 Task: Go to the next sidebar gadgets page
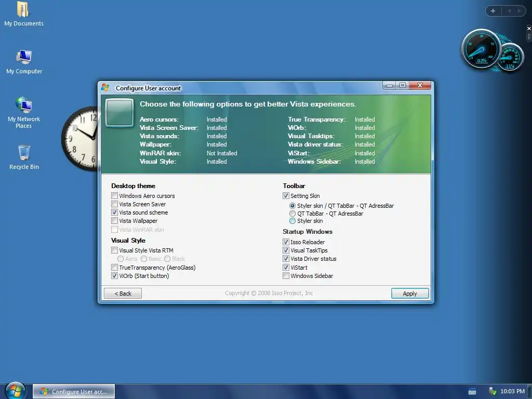(519, 11)
